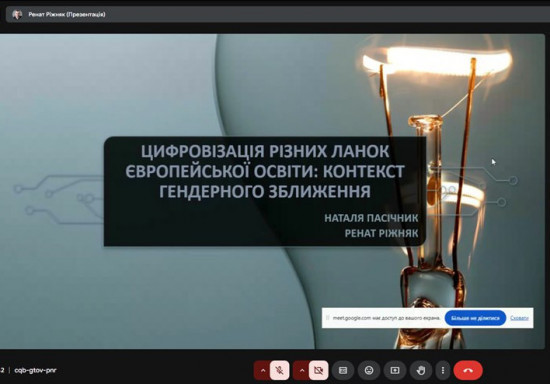Click the slide title ЦИФРОВІЗАЦІЯ РІЗНИХ ЛАНОК

(x=265, y=151)
